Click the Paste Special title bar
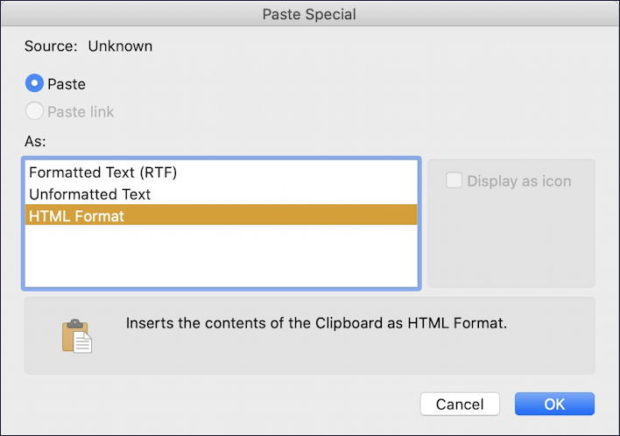620x436 pixels. coord(309,14)
